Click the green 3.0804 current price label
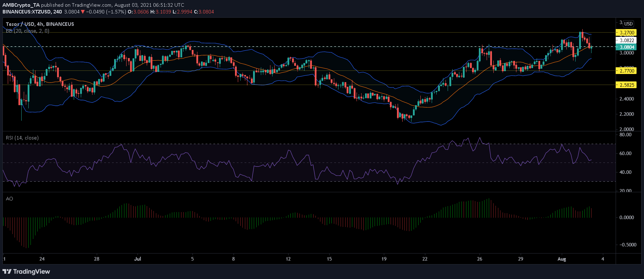The width and height of the screenshot is (644, 279). 626,47
